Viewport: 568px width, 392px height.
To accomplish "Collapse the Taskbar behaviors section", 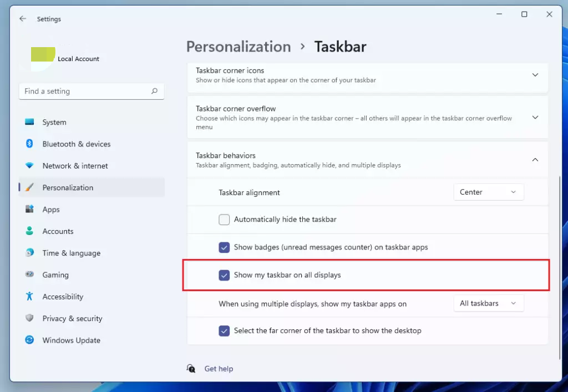I will 534,159.
